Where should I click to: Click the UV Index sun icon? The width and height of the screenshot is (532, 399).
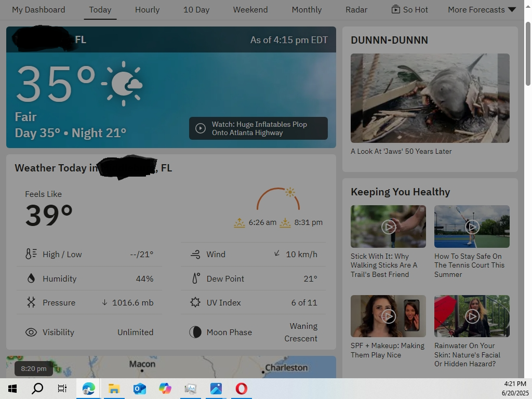[195, 302]
